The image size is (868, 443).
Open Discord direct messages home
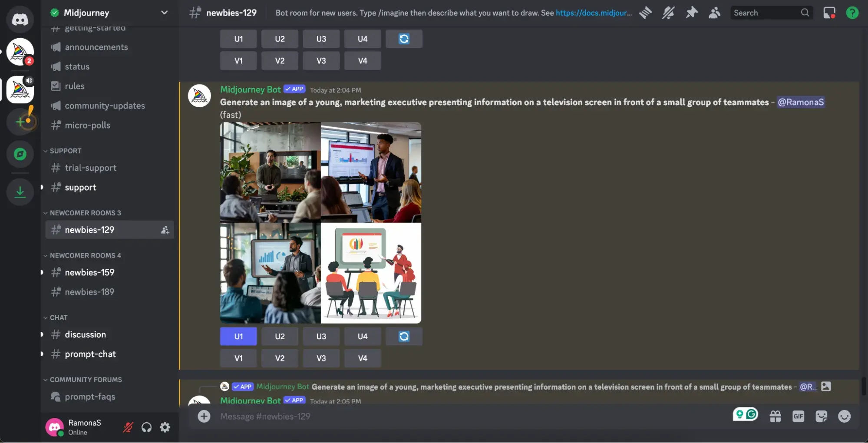pos(20,19)
